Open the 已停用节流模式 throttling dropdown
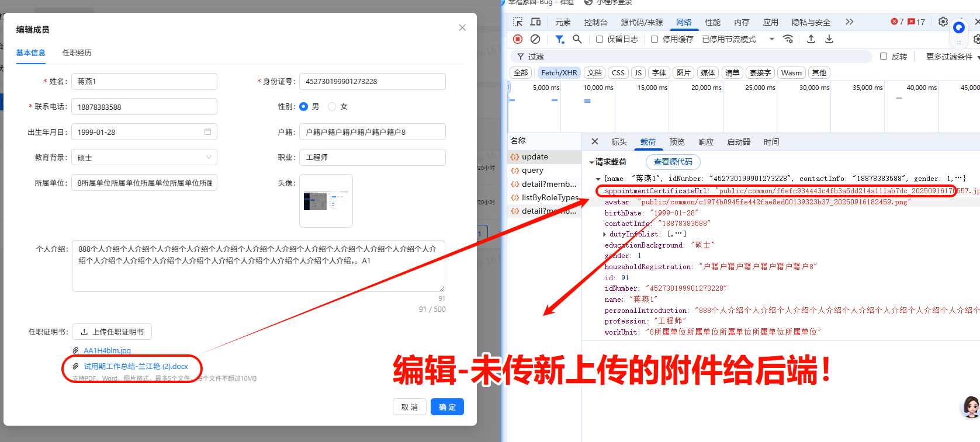 point(739,39)
